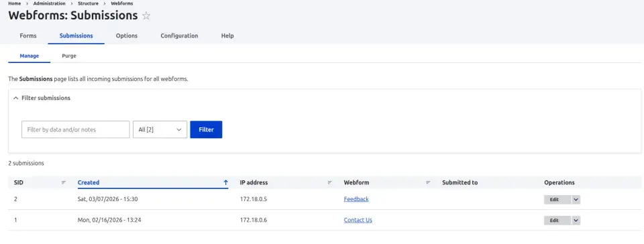Go to the Configuration tab
This screenshot has height=244, width=644.
(179, 36)
